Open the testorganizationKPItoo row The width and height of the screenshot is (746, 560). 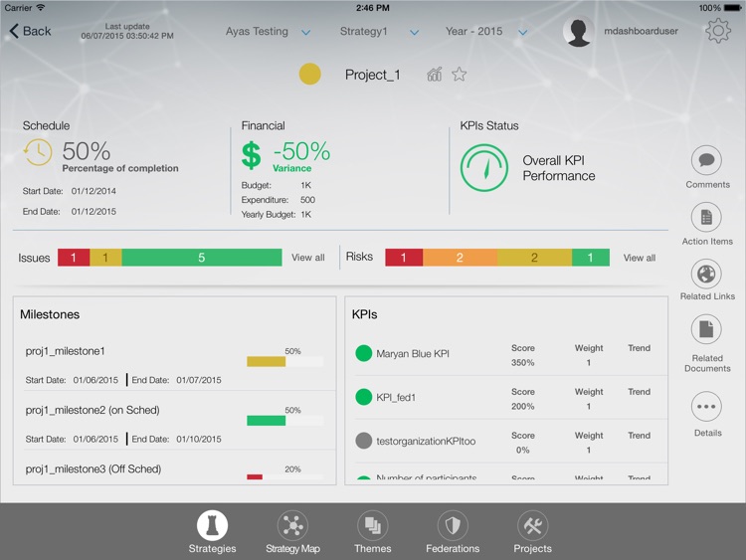pos(510,442)
